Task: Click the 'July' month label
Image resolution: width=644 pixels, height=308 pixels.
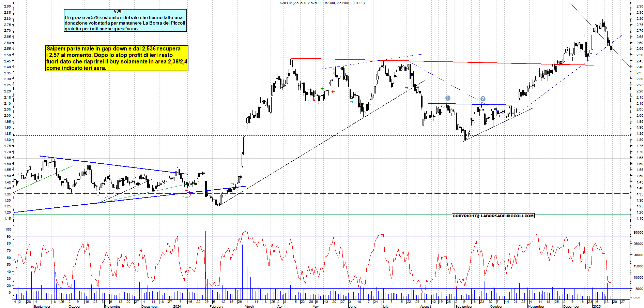Action: [x=385, y=306]
